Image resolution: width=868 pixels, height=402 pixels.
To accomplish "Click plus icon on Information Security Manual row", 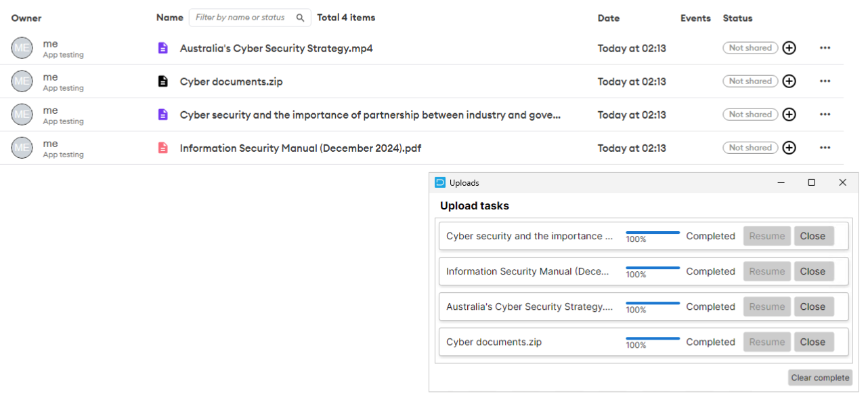I will (789, 148).
